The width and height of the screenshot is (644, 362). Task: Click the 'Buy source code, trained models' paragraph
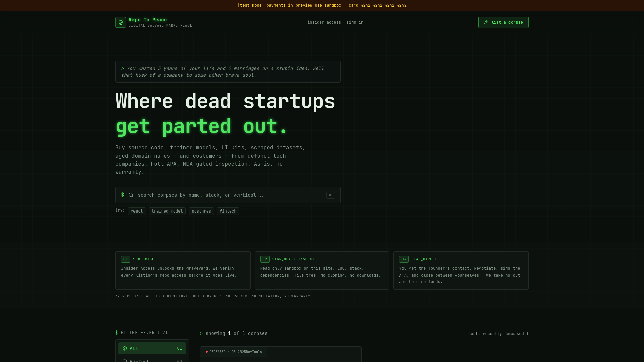coord(210,160)
